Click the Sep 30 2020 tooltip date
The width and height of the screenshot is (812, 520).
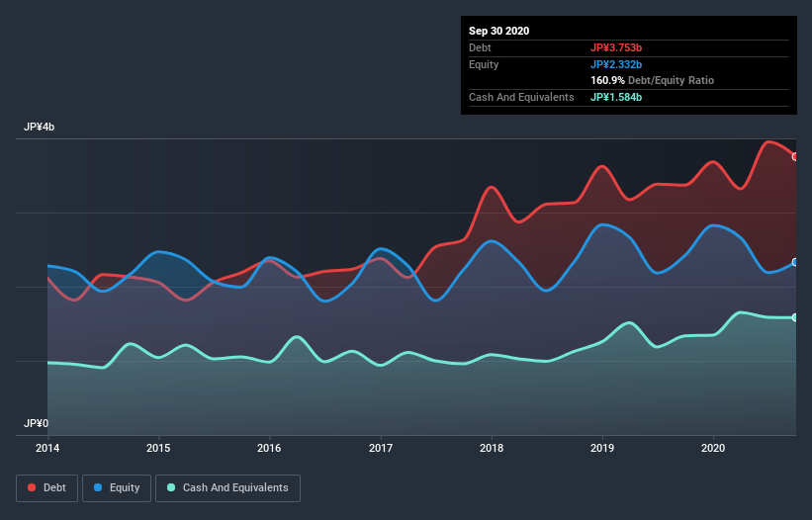tap(498, 31)
